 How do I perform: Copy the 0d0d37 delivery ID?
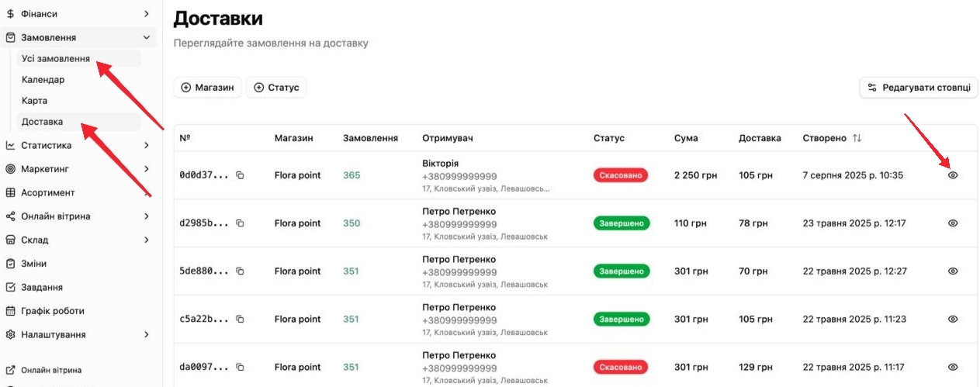[x=240, y=175]
